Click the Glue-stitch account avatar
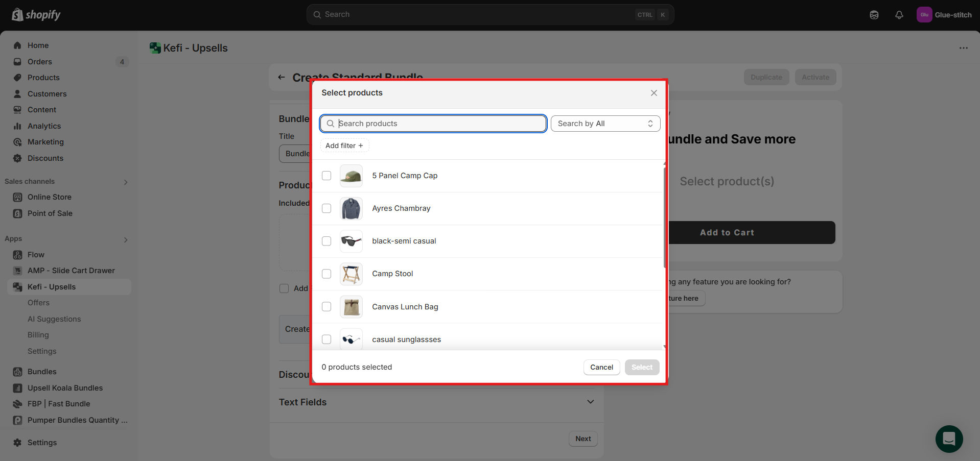 924,15
